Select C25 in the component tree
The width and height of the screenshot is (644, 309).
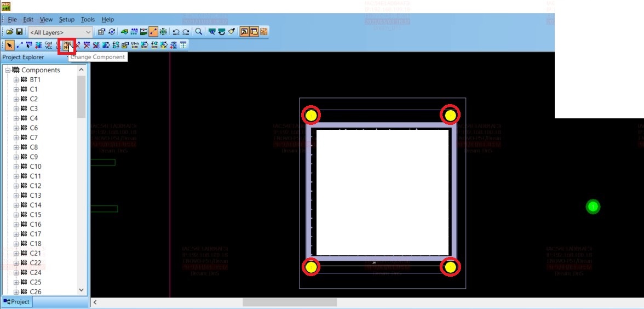(x=35, y=282)
